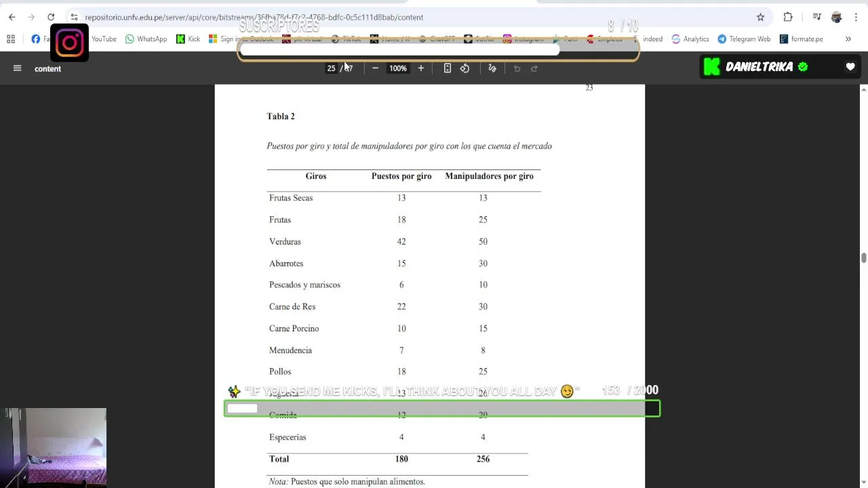Click the total value 256

click(x=483, y=459)
